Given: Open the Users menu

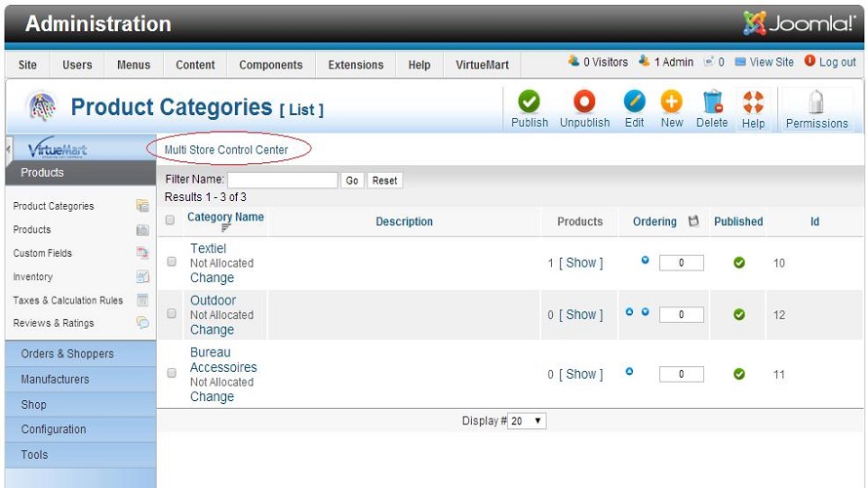Looking at the screenshot, I should 77,64.
